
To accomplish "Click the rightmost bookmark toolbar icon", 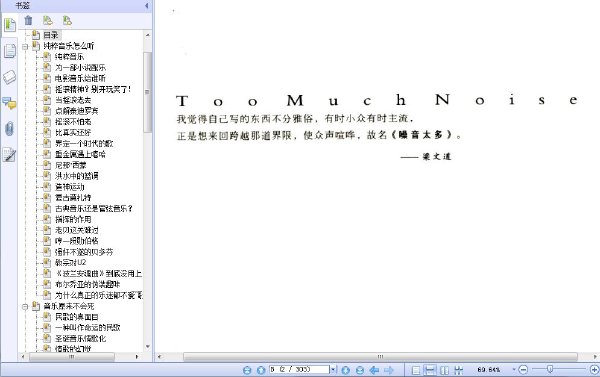I will pos(67,20).
